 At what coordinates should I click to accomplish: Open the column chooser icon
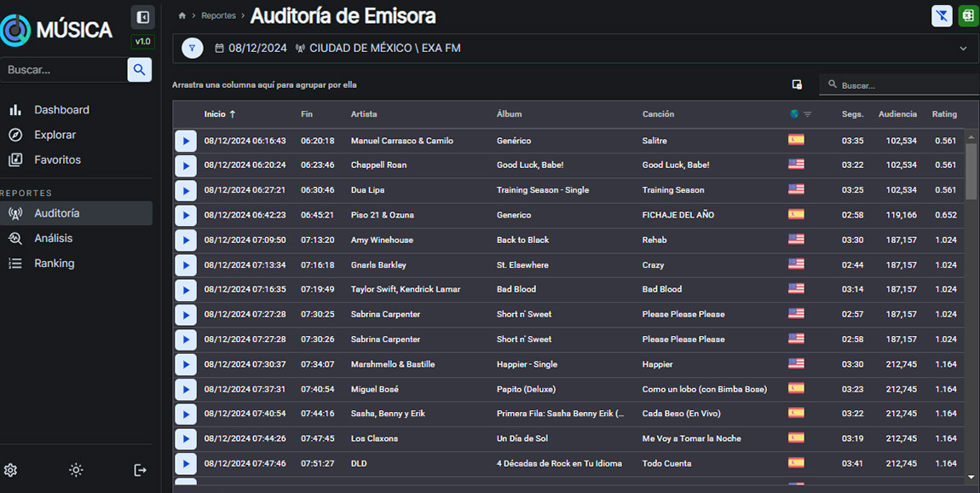[x=797, y=84]
